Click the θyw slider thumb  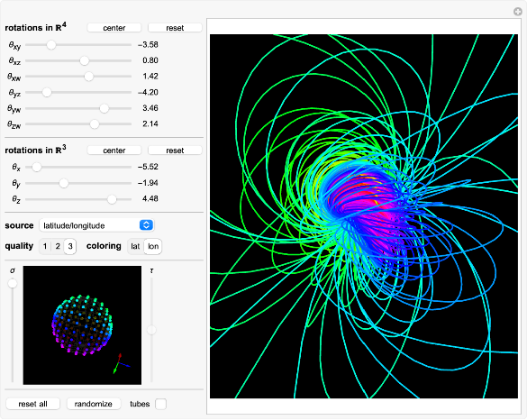pyautogui.click(x=104, y=108)
